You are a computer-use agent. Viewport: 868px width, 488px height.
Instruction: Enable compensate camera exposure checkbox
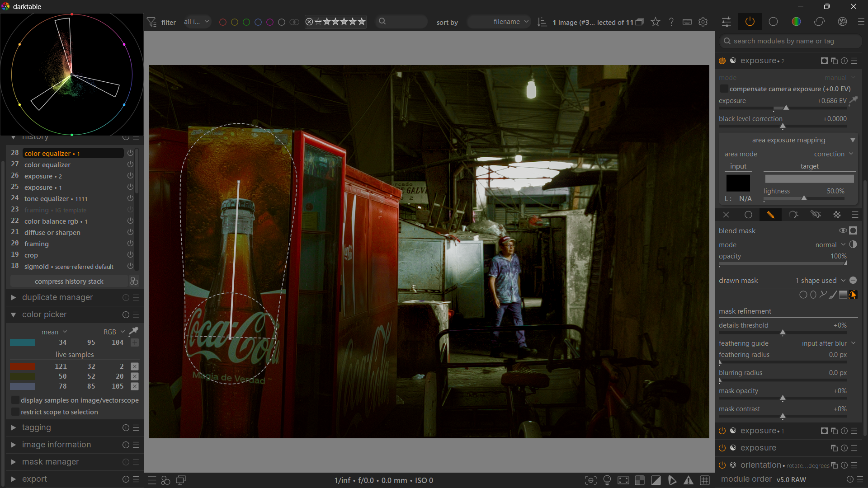point(724,89)
